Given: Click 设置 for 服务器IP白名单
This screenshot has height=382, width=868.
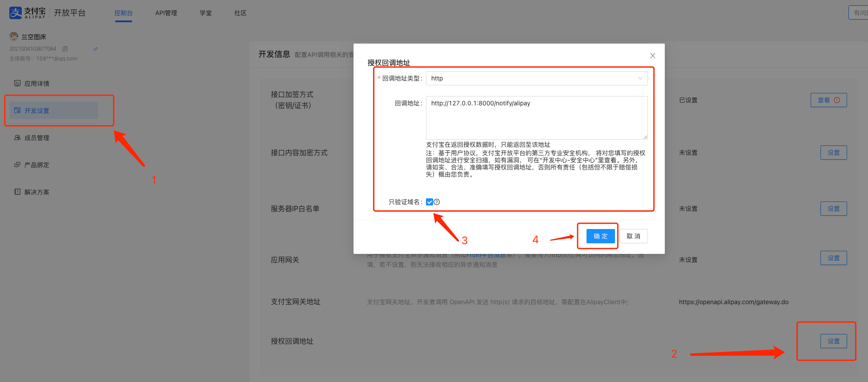Looking at the screenshot, I should (834, 209).
